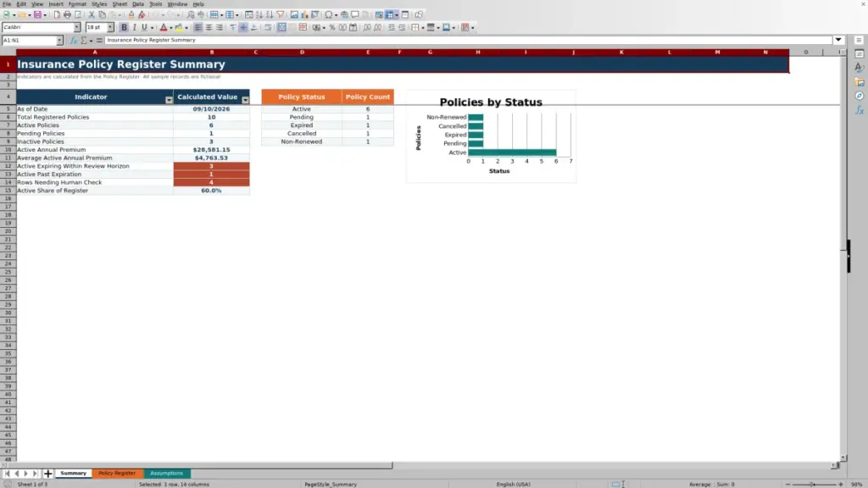This screenshot has width=868, height=488.
Task: Select the Policies by Status chart
Action: [x=491, y=136]
